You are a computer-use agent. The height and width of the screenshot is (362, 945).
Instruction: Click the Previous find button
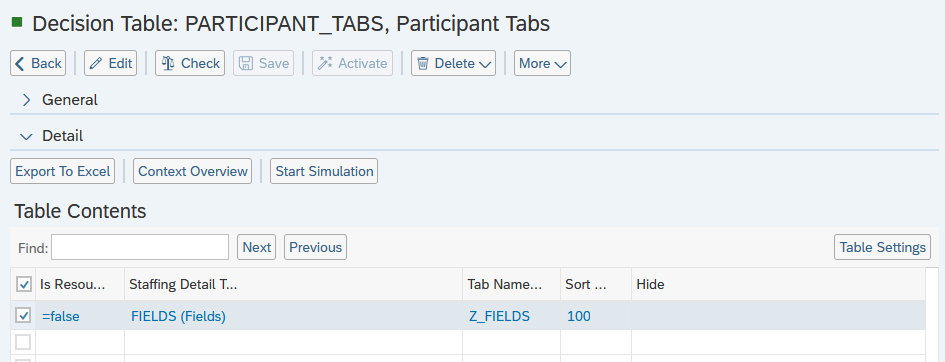click(x=315, y=247)
